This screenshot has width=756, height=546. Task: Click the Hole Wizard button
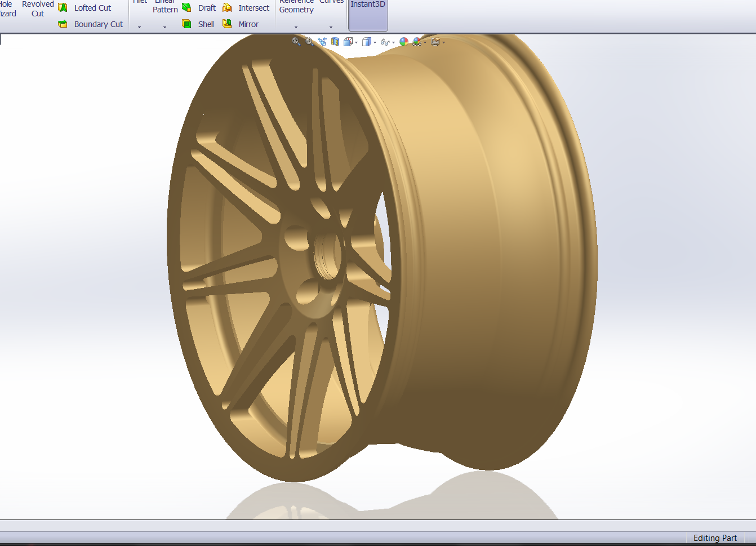[x=7, y=9]
